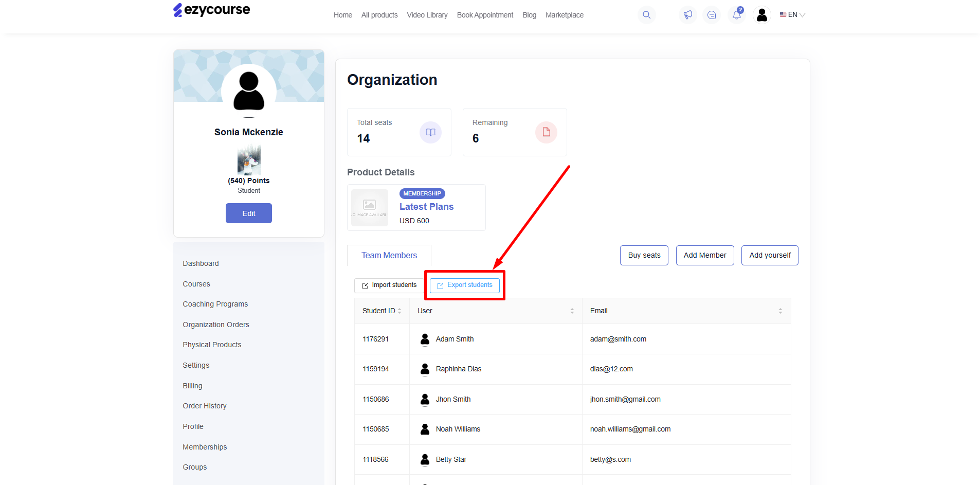Click Adam Smith's avatar icon
Image resolution: width=980 pixels, height=485 pixels.
[425, 339]
